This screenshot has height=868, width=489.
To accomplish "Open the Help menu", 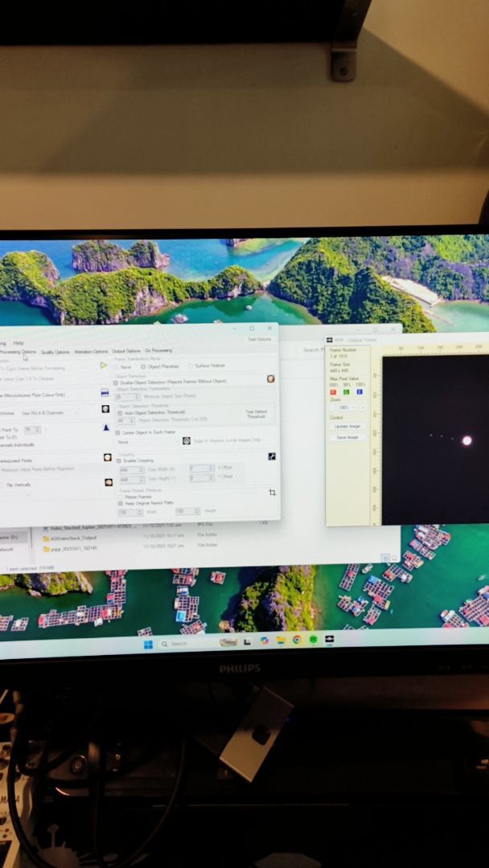I will (x=18, y=343).
